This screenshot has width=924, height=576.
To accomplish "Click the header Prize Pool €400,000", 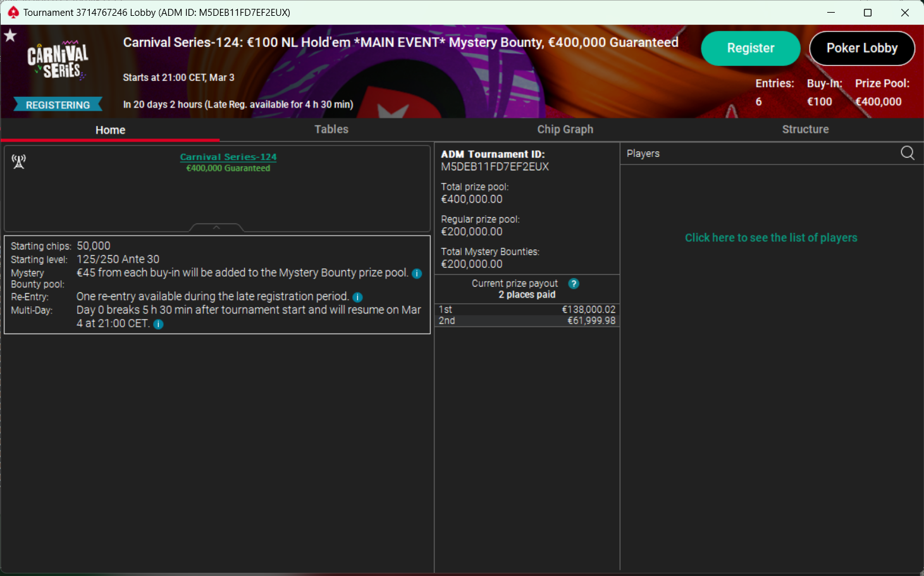I will (878, 102).
